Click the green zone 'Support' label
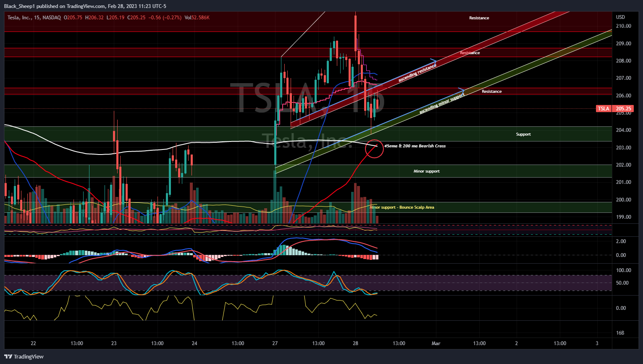 [523, 134]
